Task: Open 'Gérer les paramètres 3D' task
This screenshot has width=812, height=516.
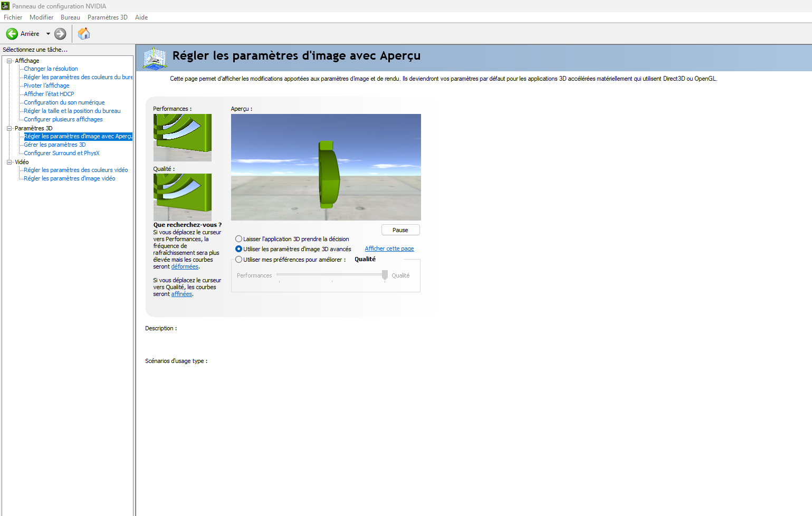Action: [x=55, y=145]
